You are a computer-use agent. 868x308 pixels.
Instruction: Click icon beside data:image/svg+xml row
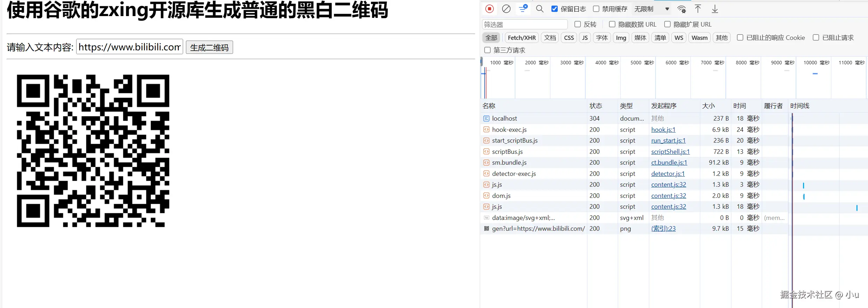486,218
